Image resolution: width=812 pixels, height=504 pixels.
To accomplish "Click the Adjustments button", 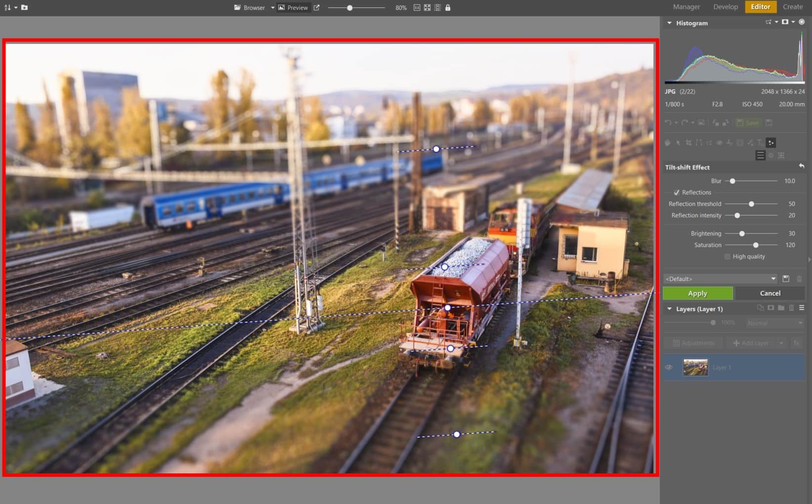I will click(693, 343).
